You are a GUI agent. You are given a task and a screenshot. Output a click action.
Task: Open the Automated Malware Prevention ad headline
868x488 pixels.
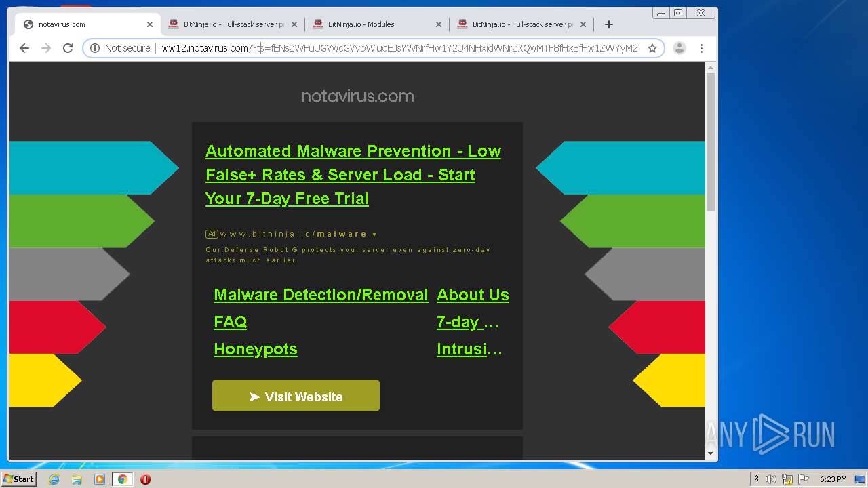pos(353,175)
